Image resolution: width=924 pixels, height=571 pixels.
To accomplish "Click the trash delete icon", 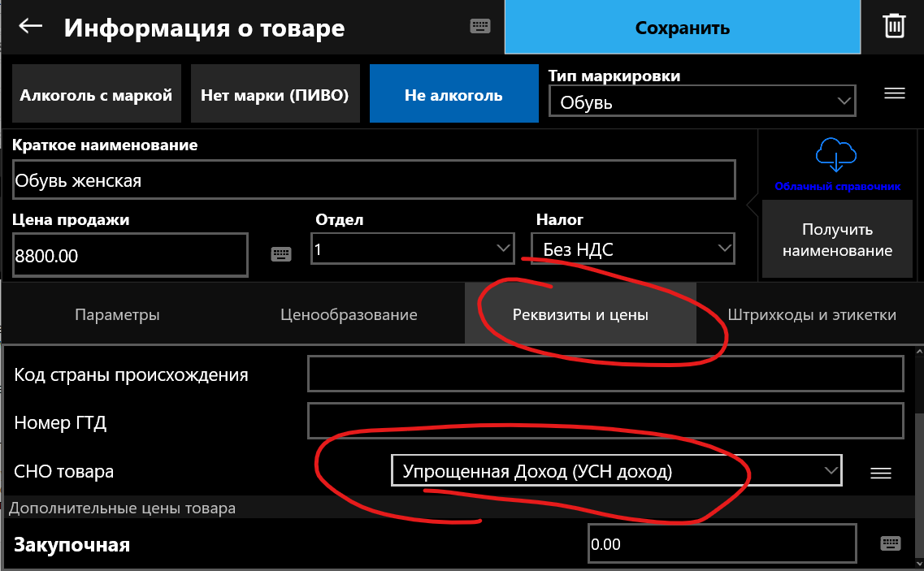I will point(894,26).
